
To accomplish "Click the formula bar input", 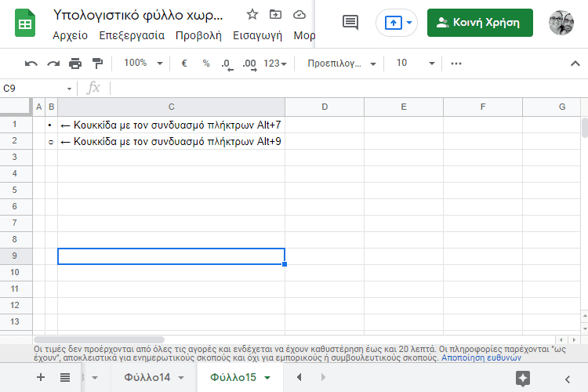I will tap(349, 89).
